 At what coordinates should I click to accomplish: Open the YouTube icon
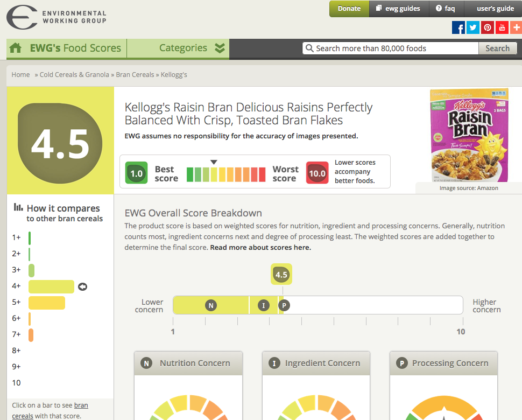click(x=502, y=28)
